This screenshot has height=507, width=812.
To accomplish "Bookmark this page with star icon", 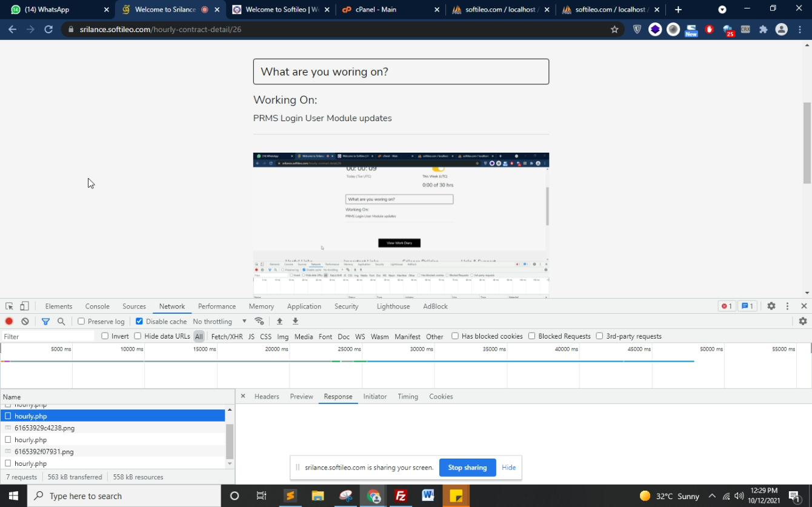I will point(614,29).
